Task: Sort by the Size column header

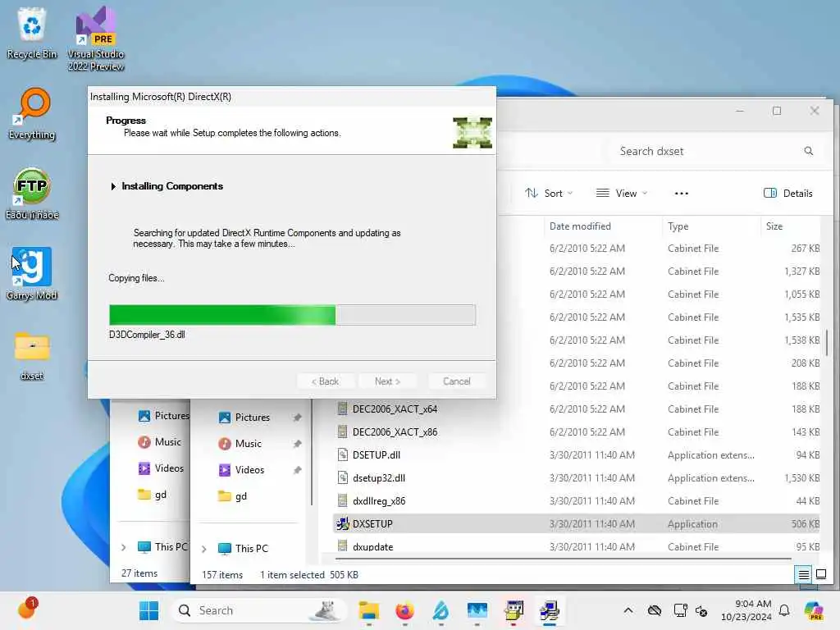Action: pyautogui.click(x=790, y=226)
